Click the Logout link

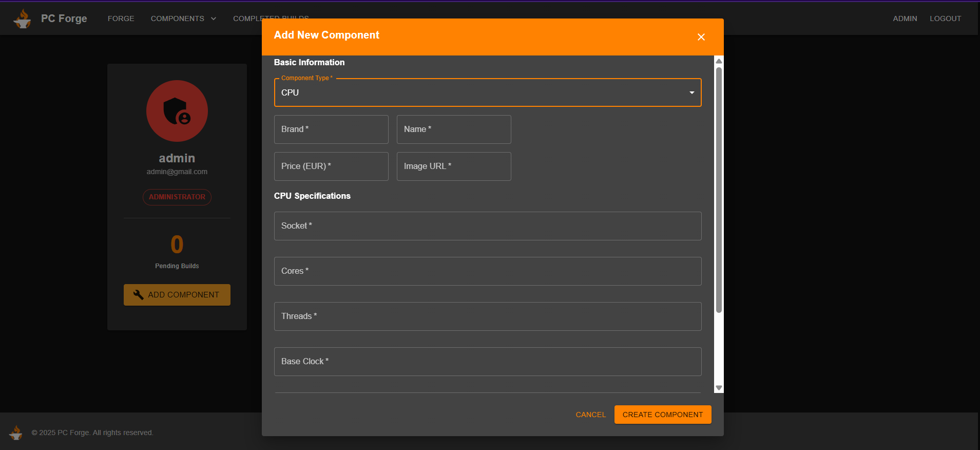(x=945, y=18)
